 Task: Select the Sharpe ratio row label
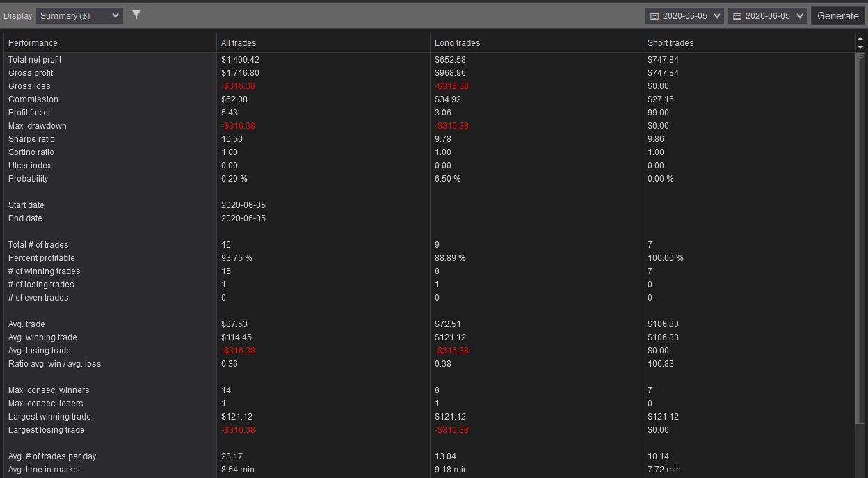31,139
